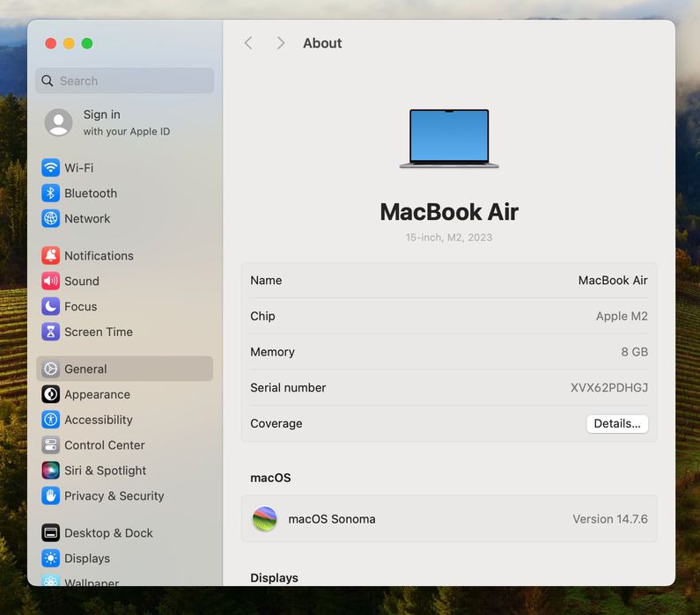This screenshot has height=615, width=700.
Task: Go forward with the right chevron
Action: pyautogui.click(x=280, y=43)
